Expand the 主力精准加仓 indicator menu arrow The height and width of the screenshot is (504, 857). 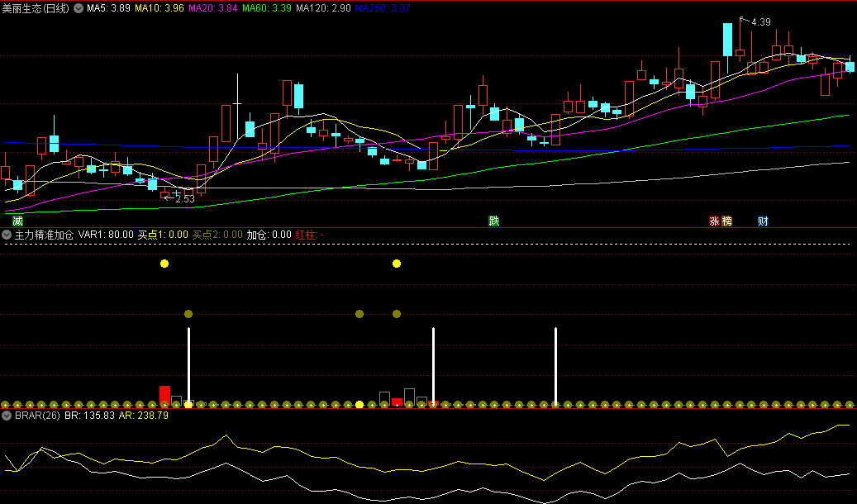(7, 235)
